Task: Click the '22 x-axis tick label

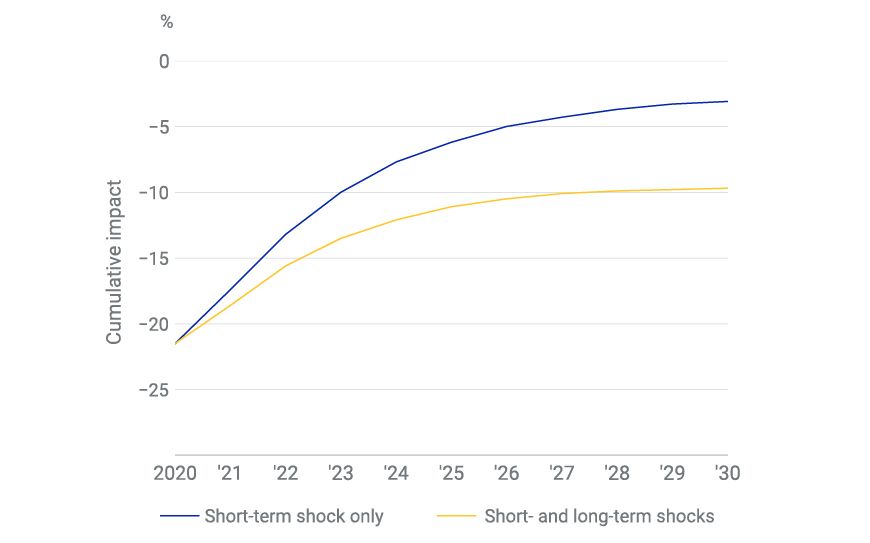Action: (x=285, y=471)
